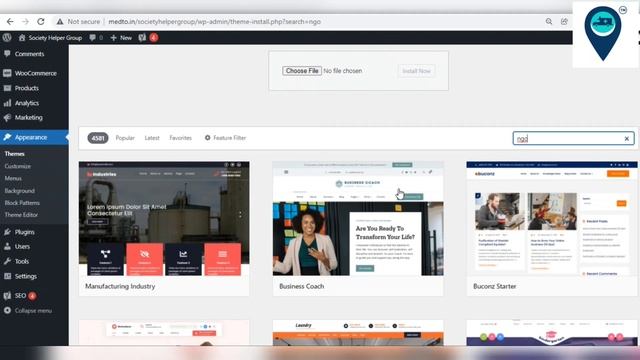This screenshot has width=640, height=360.
Task: Open the comments bubble in admin bar
Action: coord(93,38)
